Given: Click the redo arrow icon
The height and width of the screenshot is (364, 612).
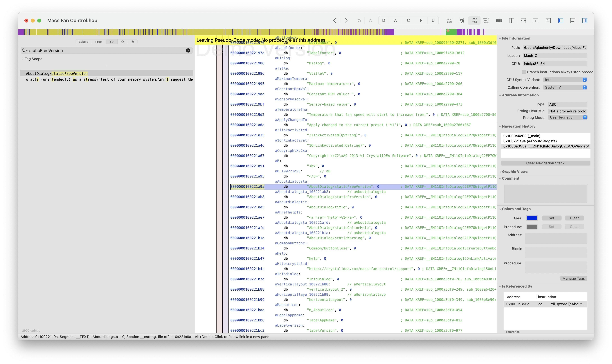Looking at the screenshot, I should [x=370, y=21].
